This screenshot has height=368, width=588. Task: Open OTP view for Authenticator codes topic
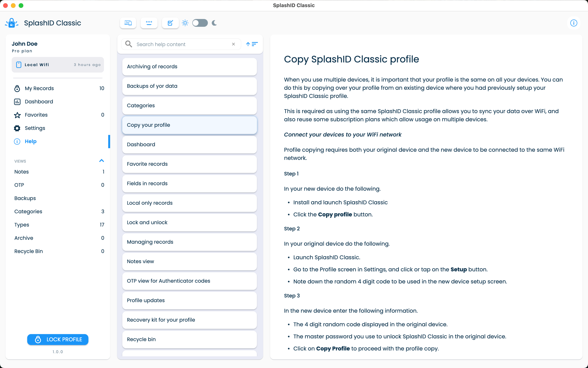click(x=189, y=281)
